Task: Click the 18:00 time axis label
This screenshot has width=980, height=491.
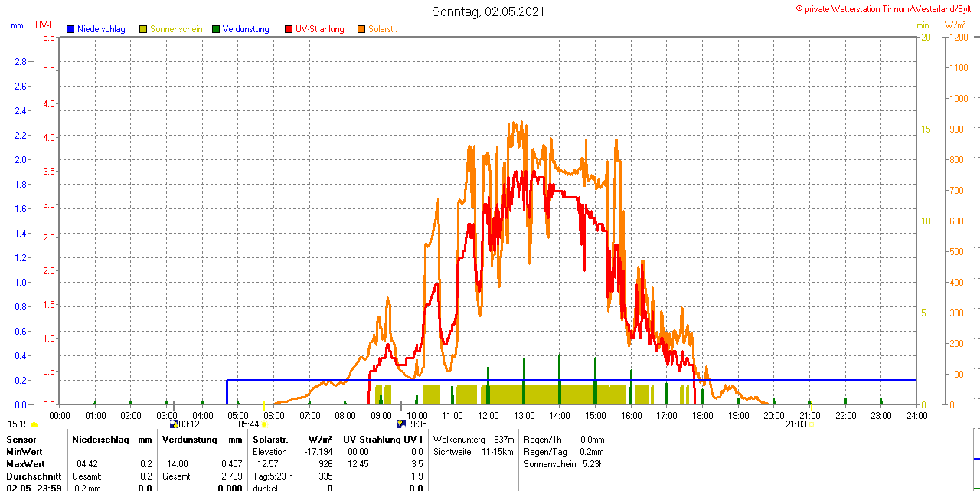Action: (x=702, y=415)
